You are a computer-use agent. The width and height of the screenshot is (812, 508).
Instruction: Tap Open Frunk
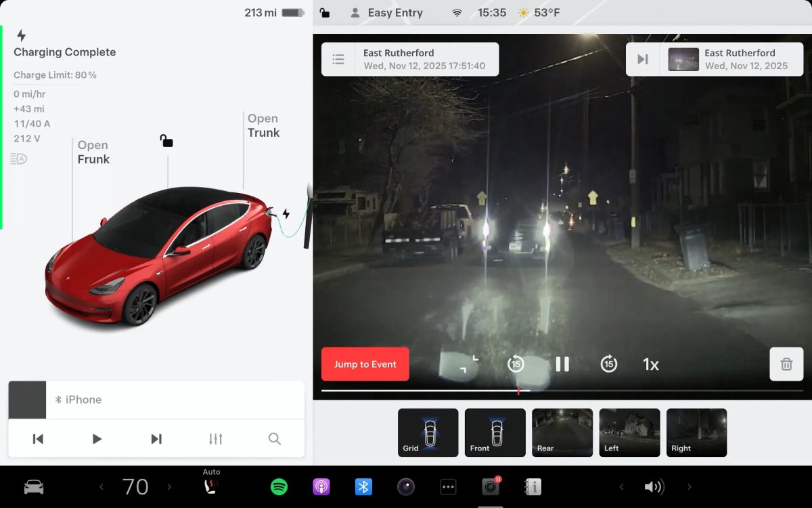[93, 152]
